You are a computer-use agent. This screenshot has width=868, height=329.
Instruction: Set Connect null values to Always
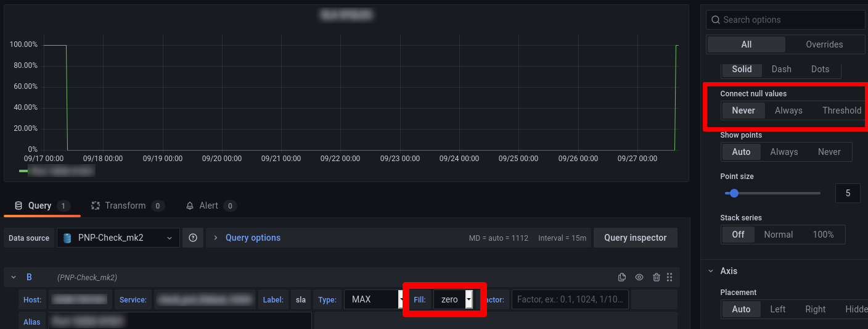[x=788, y=110]
